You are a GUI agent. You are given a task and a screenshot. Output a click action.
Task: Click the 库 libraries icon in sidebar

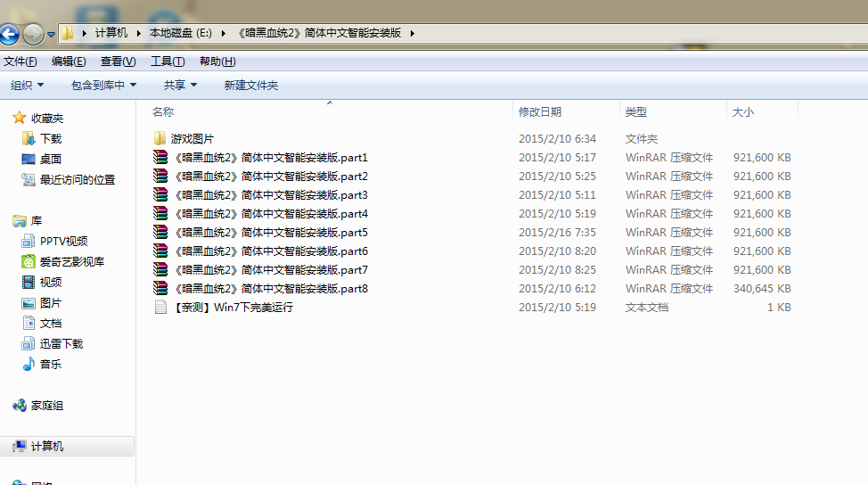tap(20, 221)
